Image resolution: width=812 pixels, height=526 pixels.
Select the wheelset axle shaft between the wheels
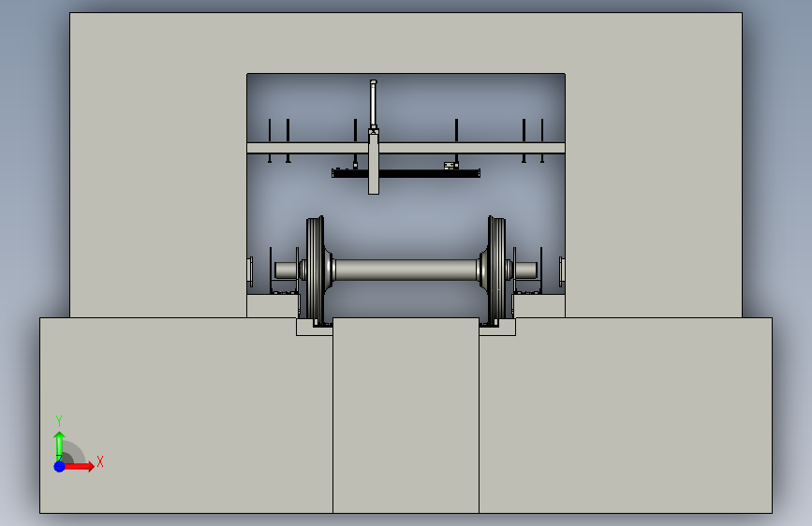click(x=406, y=270)
